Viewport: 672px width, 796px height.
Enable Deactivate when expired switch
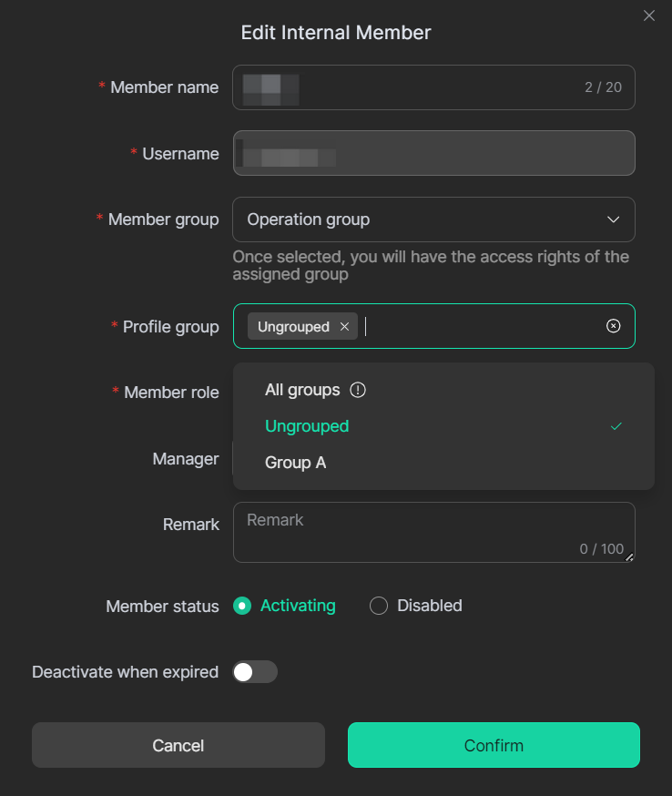click(255, 672)
